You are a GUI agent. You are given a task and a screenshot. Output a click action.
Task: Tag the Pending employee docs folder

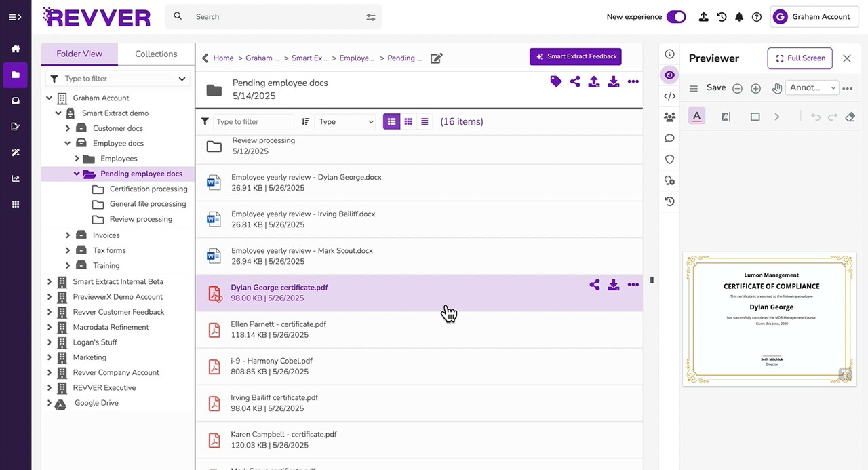556,81
